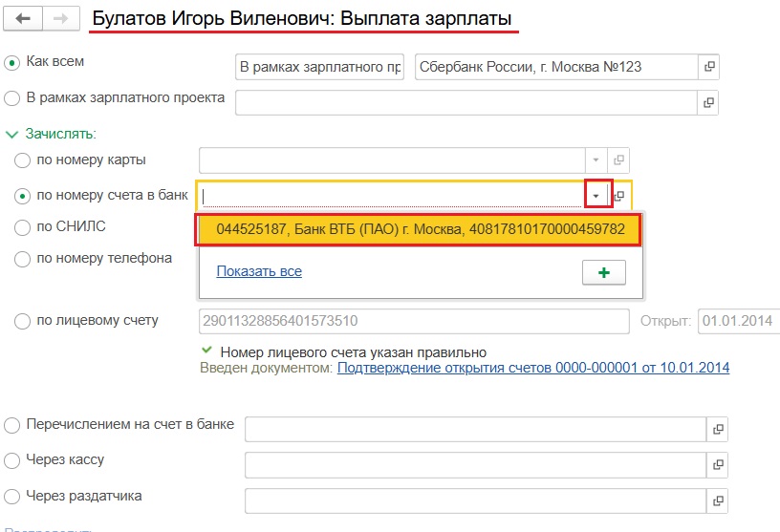Viewport: 780px width, 532px height.
Task: Select по номеру карты radio option
Action: 23,160
